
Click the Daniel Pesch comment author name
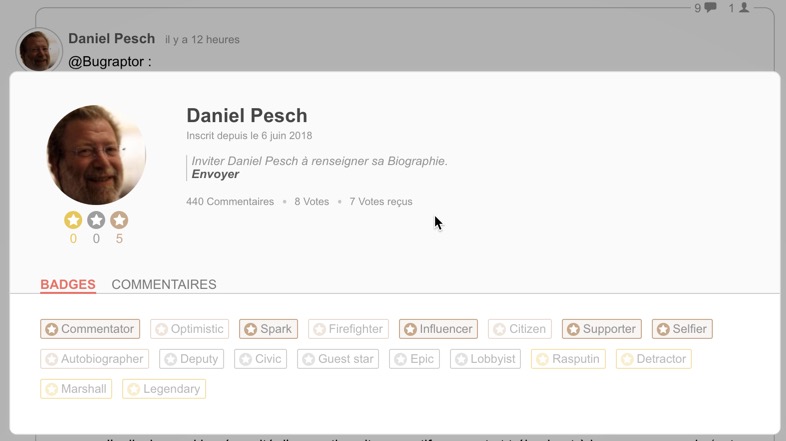tap(111, 39)
